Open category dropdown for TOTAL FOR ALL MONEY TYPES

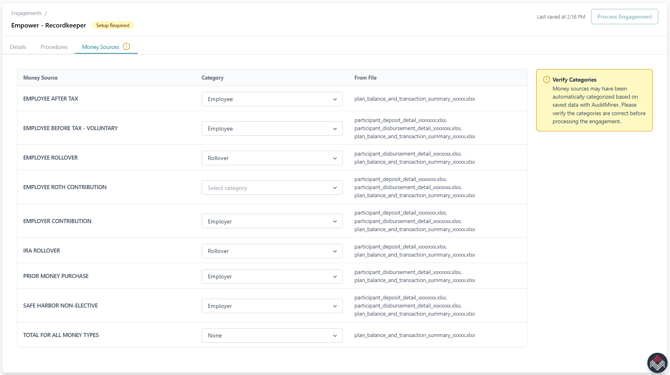pyautogui.click(x=272, y=335)
